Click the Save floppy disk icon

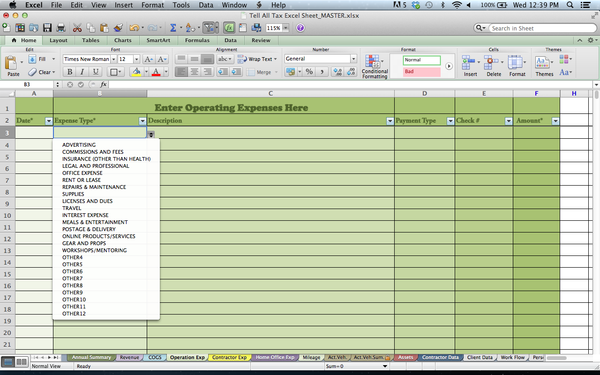(47, 28)
